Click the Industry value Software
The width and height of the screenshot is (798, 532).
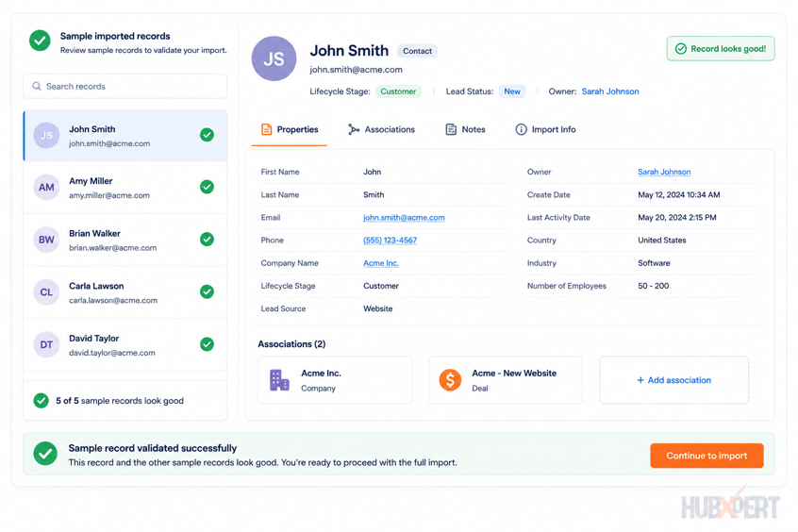tap(654, 263)
